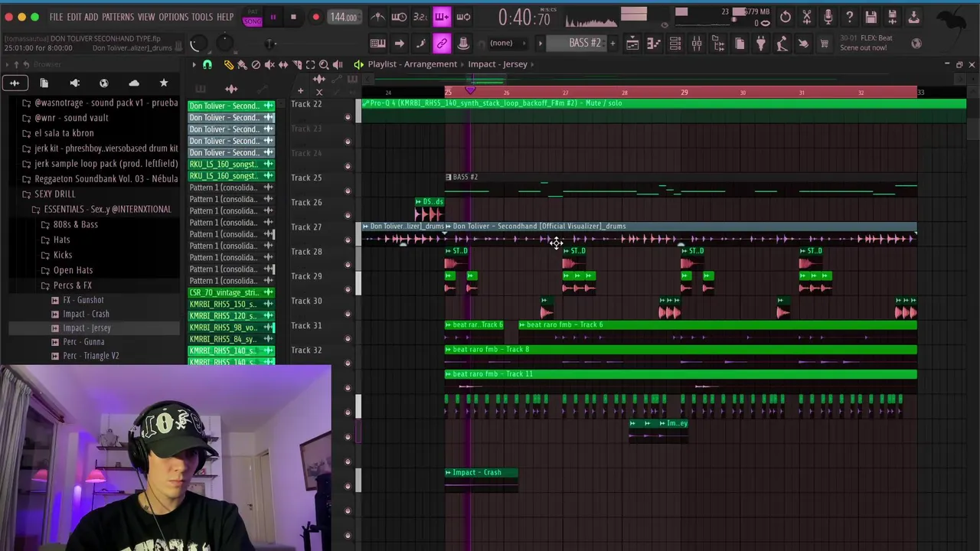This screenshot has height=551, width=980.
Task: Select the playlist Playback speaker tool
Action: [338, 65]
